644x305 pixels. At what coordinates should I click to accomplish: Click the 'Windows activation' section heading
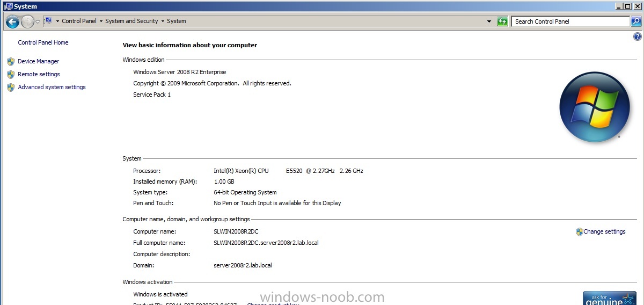coord(148,282)
